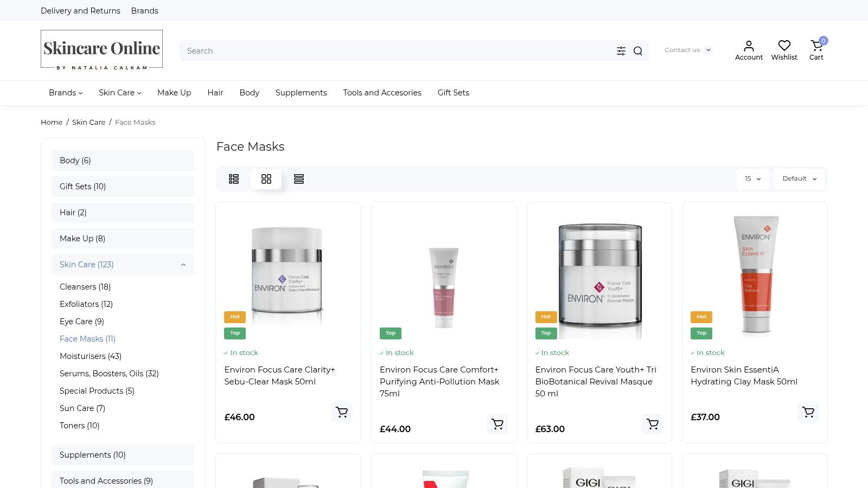Select Serums, Boosters, Oils (32) subcategory
The image size is (868, 488).
(109, 374)
